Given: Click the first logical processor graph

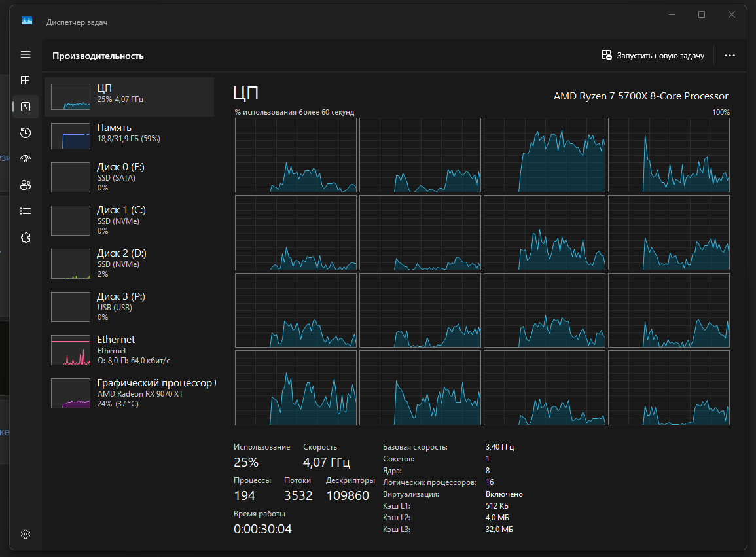Looking at the screenshot, I should click(x=296, y=155).
